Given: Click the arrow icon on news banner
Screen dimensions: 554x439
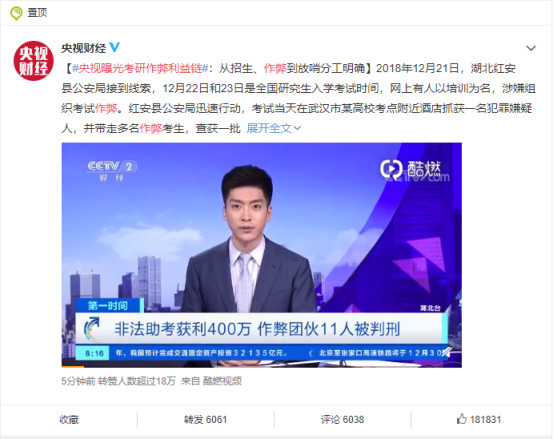Looking at the screenshot, I should (92, 328).
